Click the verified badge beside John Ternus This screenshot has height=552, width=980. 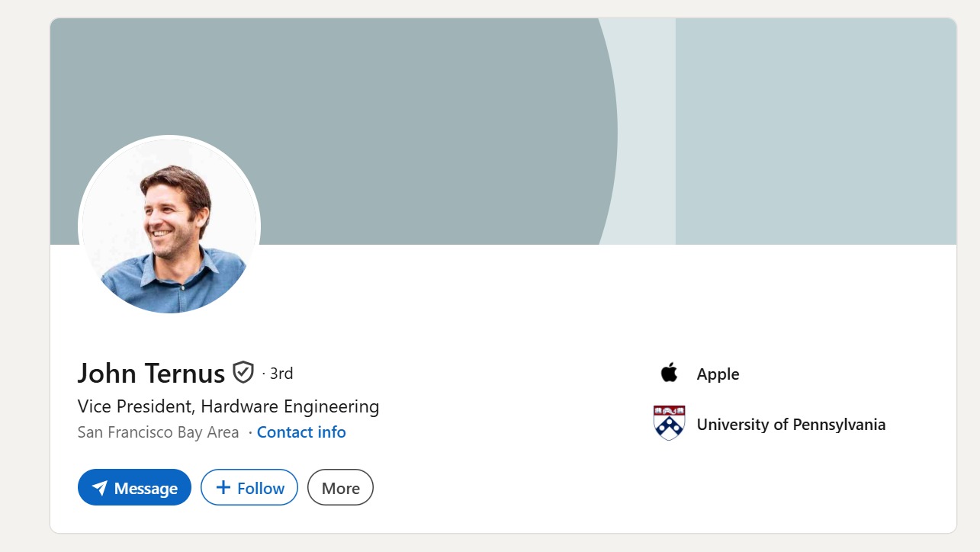tap(243, 372)
